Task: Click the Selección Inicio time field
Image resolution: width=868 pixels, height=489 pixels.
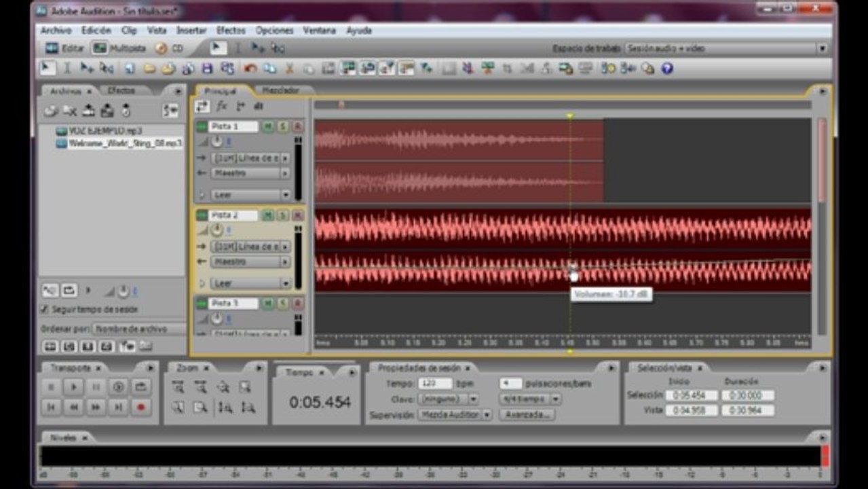Action: (692, 395)
